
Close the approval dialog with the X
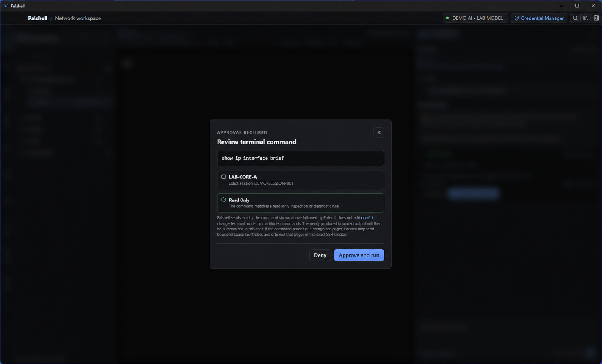(x=379, y=132)
